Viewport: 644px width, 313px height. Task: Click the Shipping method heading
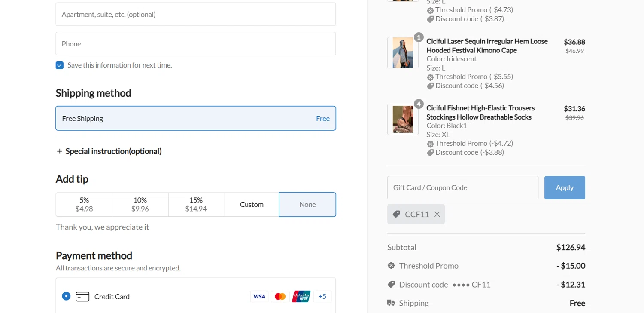(x=93, y=93)
